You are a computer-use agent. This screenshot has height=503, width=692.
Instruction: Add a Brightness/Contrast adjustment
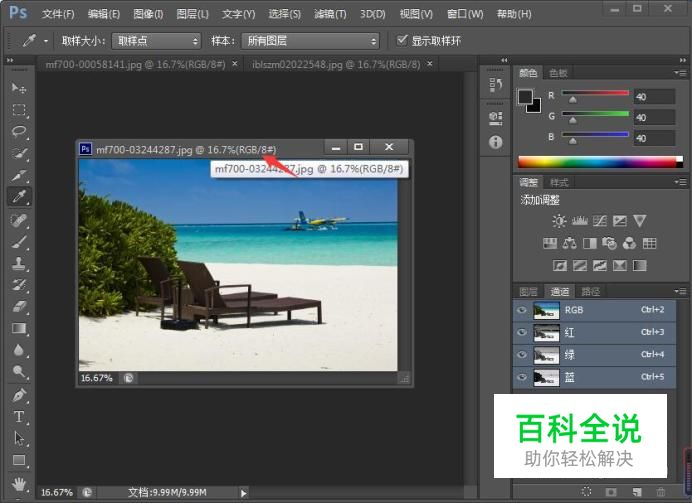559,221
